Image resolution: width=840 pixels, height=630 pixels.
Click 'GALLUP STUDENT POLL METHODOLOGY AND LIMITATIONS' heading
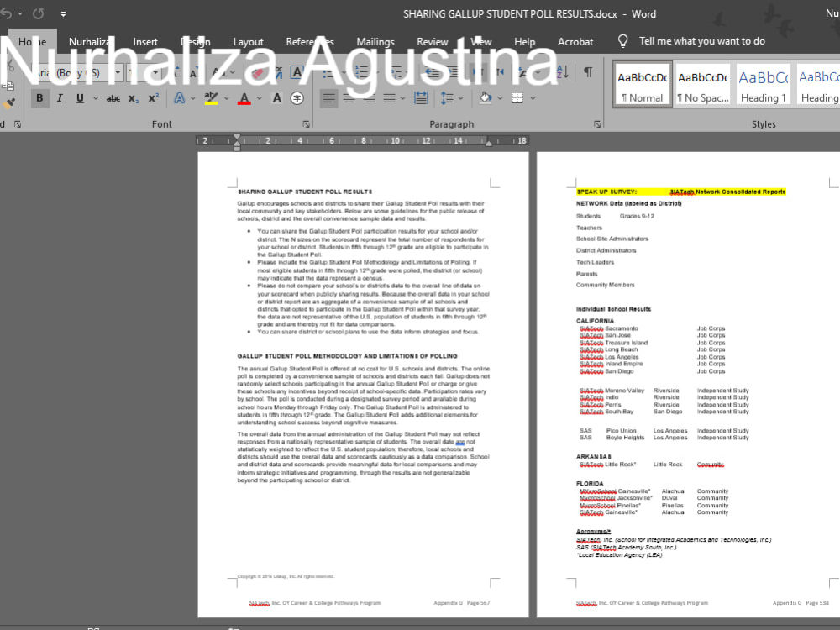(347, 356)
